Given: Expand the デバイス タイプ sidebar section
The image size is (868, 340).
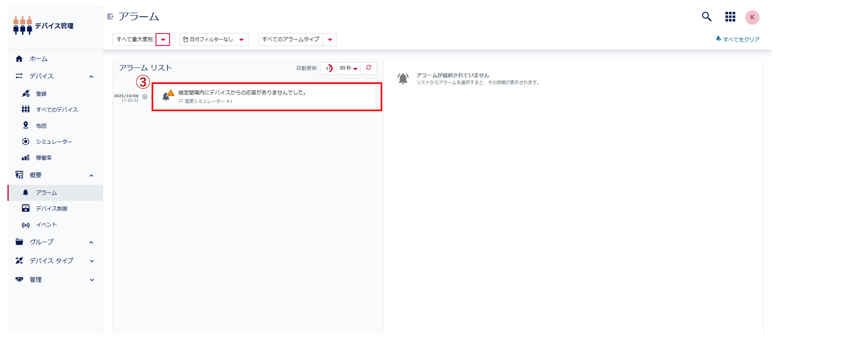Looking at the screenshot, I should [91, 261].
